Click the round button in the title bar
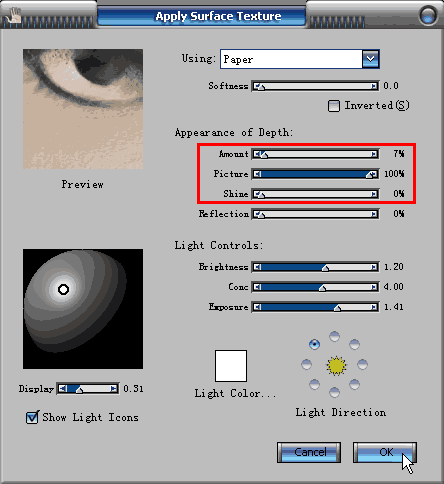The height and width of the screenshot is (484, 444). [428, 15]
